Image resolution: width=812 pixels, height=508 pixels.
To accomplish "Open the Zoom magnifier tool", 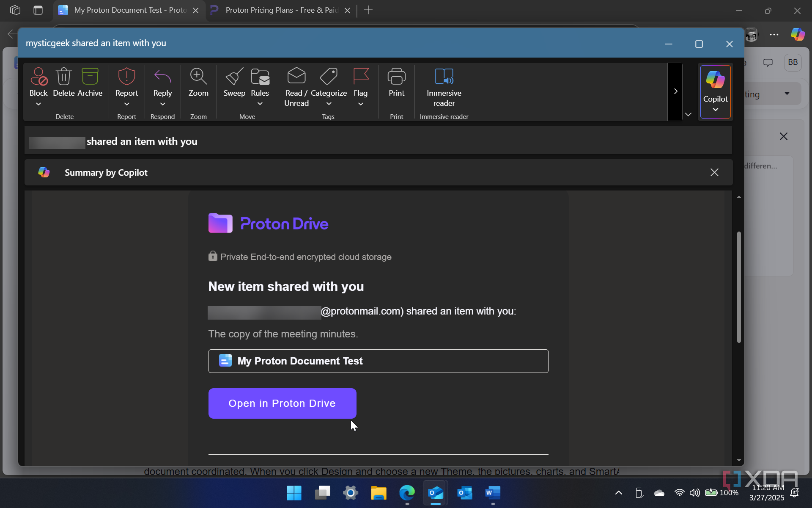I will coord(198,77).
